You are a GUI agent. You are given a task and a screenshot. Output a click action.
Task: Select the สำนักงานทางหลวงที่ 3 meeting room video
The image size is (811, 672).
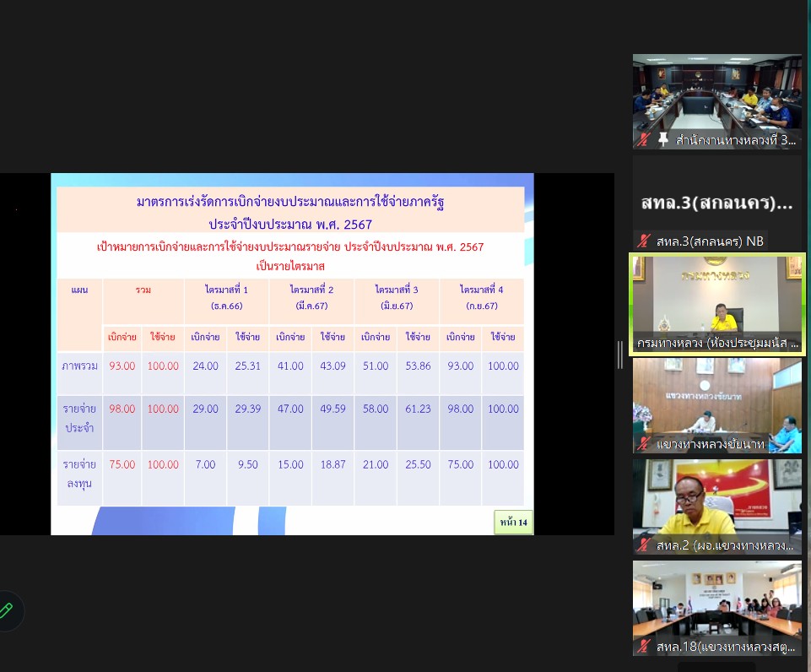pyautogui.click(x=717, y=95)
